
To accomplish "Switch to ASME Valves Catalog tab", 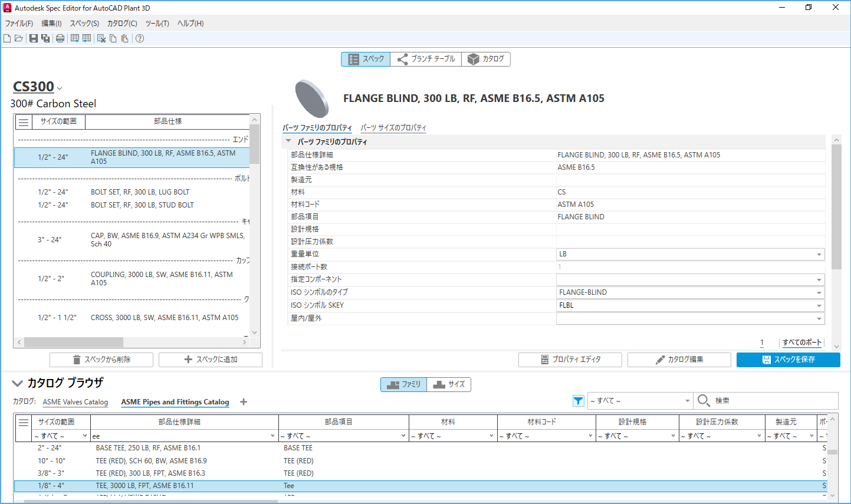I will pos(75,402).
